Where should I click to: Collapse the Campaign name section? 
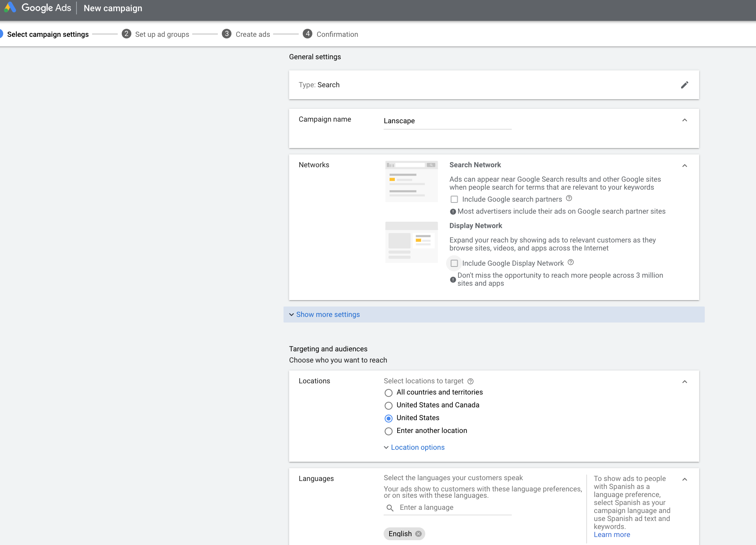684,120
